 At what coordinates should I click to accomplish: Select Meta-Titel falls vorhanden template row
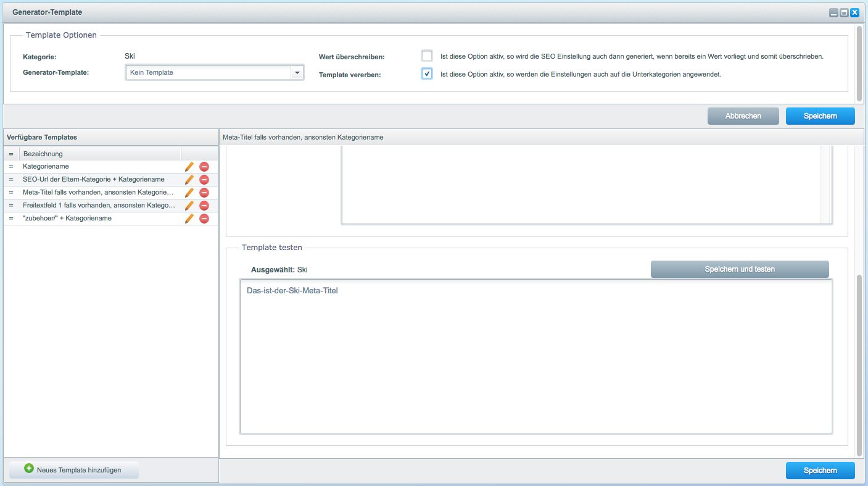[x=111, y=193]
